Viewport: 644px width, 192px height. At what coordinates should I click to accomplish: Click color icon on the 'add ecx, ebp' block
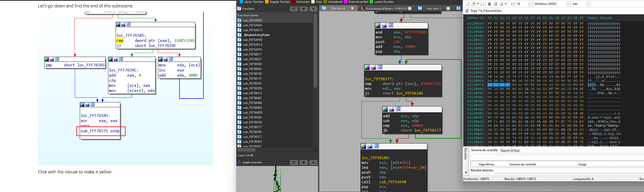coord(385,109)
